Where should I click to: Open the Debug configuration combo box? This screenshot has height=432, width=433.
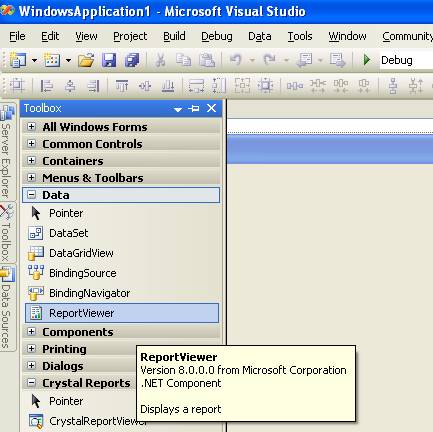(406, 60)
